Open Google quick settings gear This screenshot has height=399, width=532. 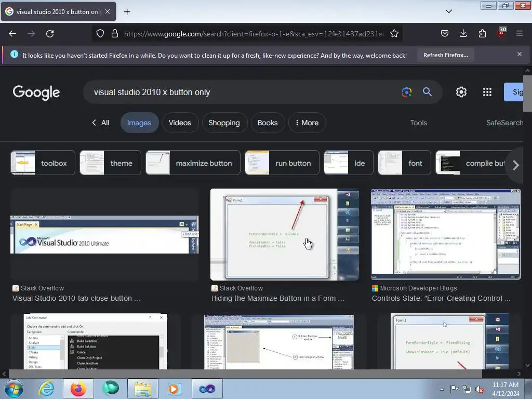click(x=461, y=92)
